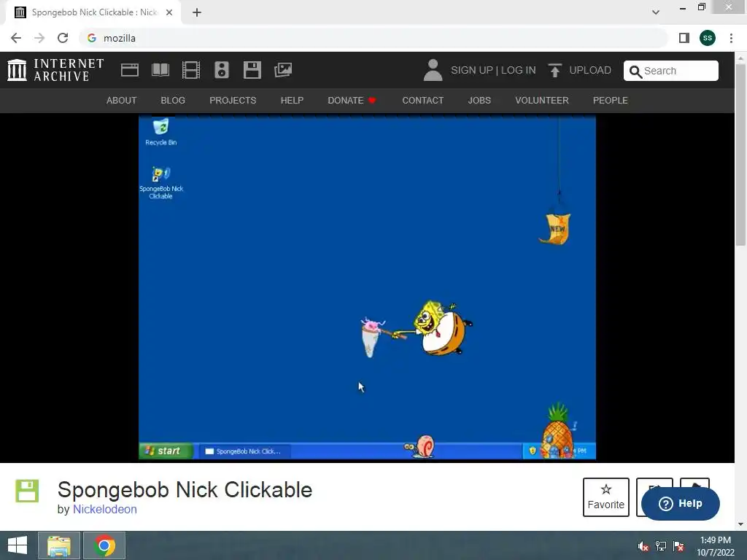Click the scrollbar down arrow
This screenshot has width=747, height=560.
click(x=740, y=524)
